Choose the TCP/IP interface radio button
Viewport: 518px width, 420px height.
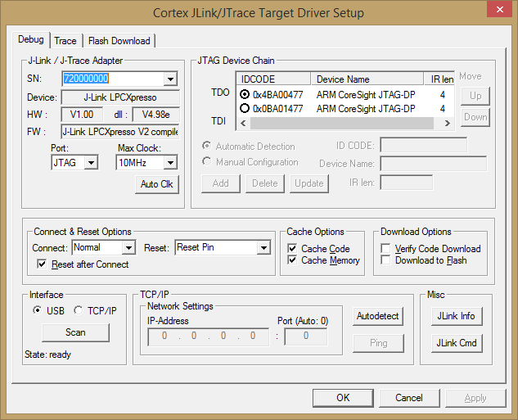(x=79, y=310)
